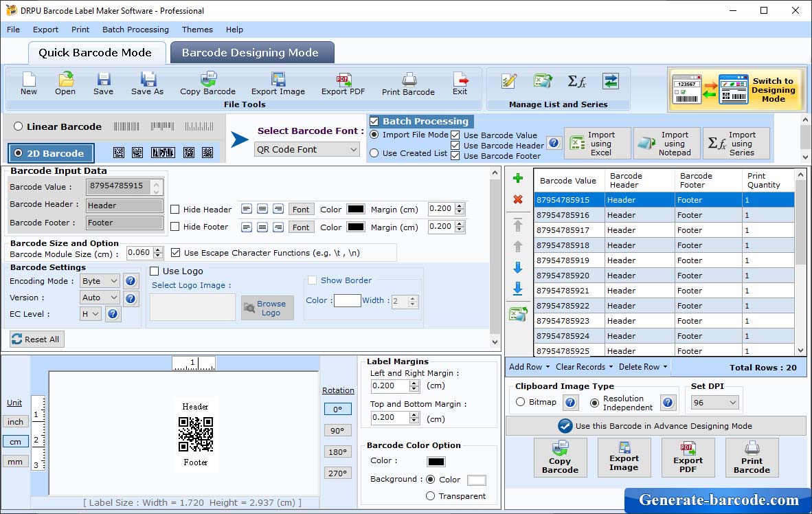Select the Linear Barcode radio button
The height and width of the screenshot is (514, 812).
[18, 126]
